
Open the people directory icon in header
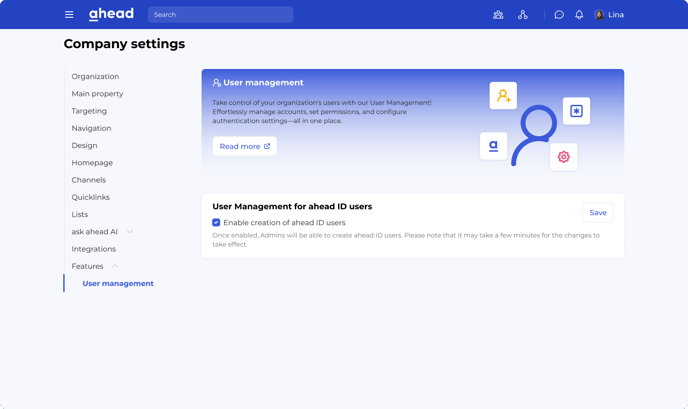click(498, 15)
